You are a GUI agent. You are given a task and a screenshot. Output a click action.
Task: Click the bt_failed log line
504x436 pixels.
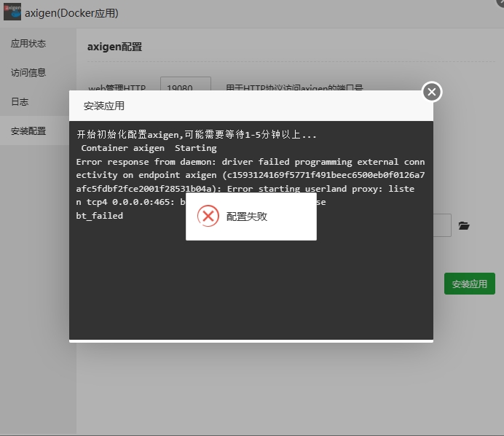[100, 216]
